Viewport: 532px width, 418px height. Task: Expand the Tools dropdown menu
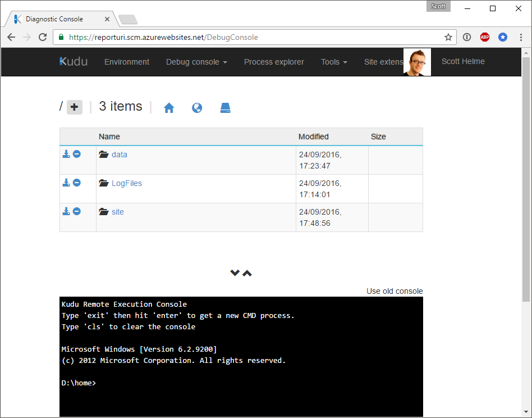334,62
